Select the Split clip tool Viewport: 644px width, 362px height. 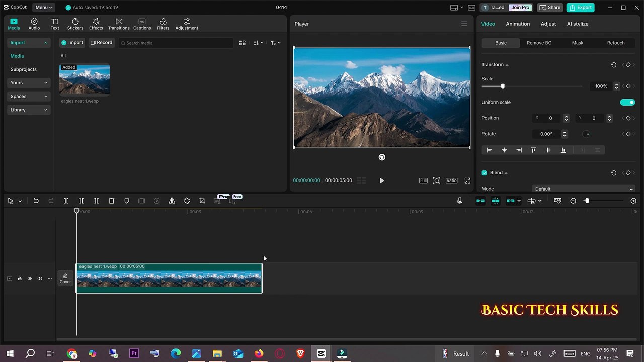[x=66, y=201]
